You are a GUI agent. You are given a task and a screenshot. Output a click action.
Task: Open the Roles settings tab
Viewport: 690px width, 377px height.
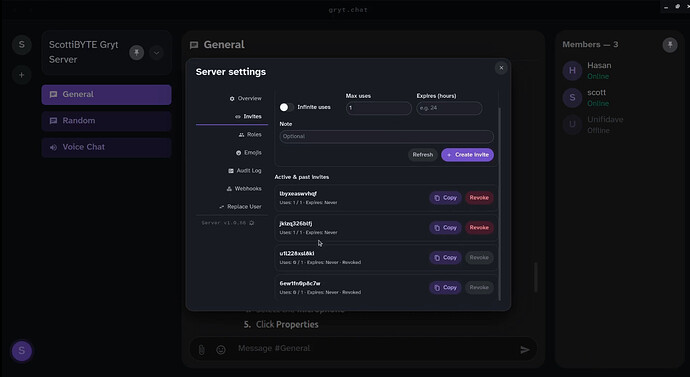click(x=250, y=135)
